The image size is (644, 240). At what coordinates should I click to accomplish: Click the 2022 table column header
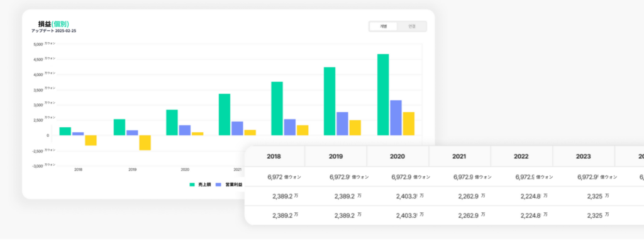coord(521,156)
